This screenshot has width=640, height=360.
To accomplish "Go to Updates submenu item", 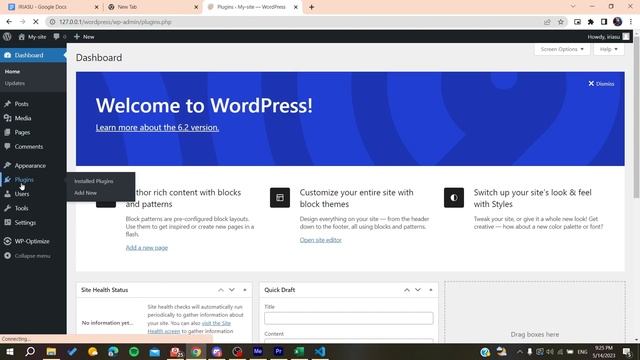I will point(15,83).
